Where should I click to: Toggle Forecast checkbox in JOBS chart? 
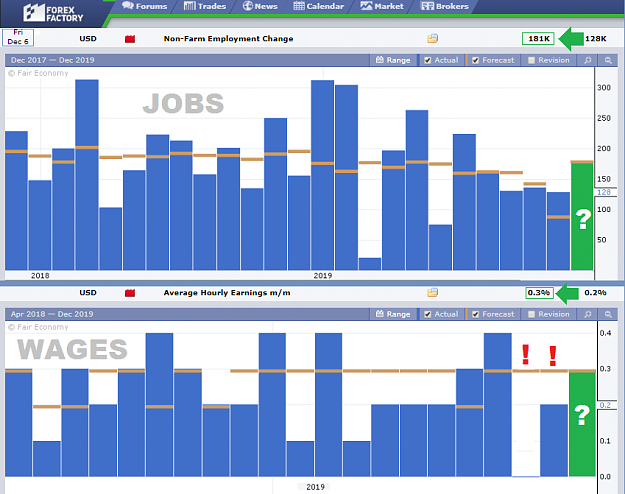[476, 60]
